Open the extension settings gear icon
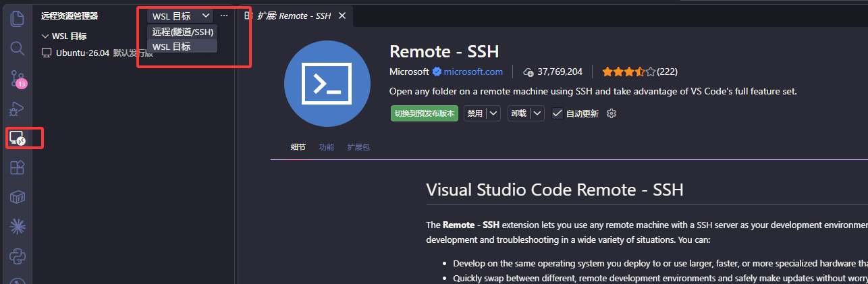This screenshot has height=284, width=868. (x=612, y=113)
